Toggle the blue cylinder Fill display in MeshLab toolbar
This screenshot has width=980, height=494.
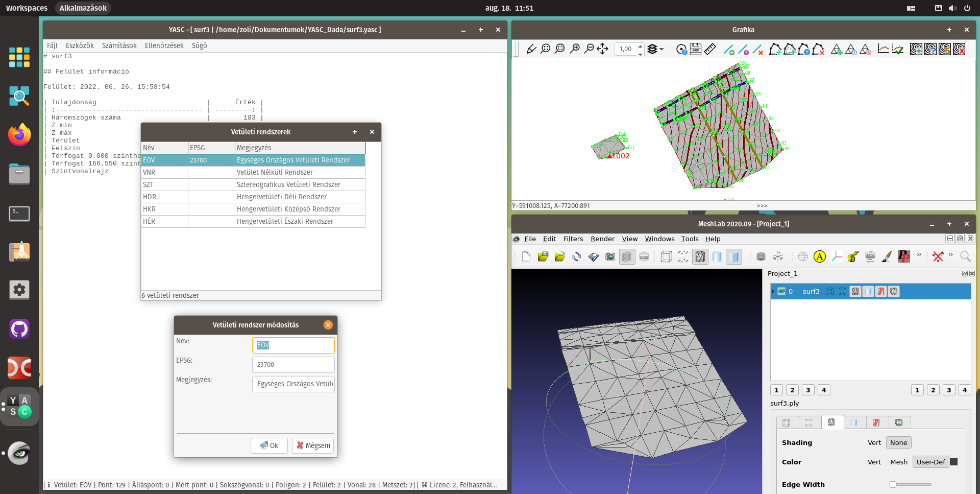pyautogui.click(x=717, y=256)
